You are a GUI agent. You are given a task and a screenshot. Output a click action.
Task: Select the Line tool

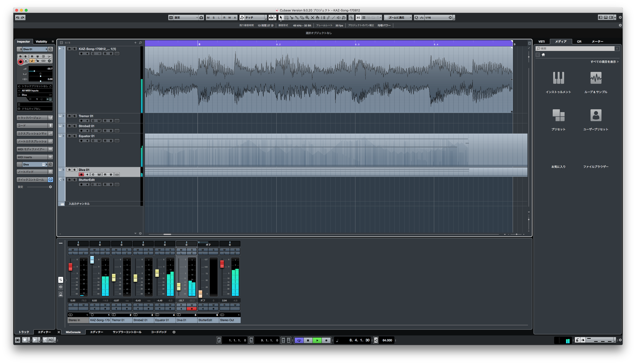333,18
